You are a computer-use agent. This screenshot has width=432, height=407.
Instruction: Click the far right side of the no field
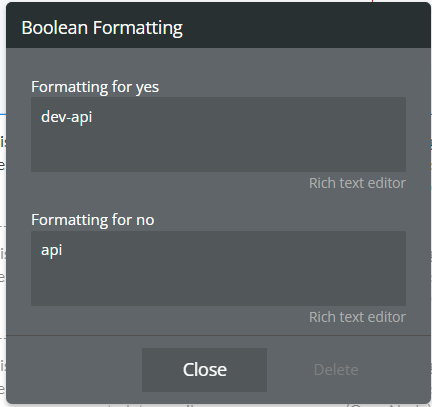click(393, 268)
